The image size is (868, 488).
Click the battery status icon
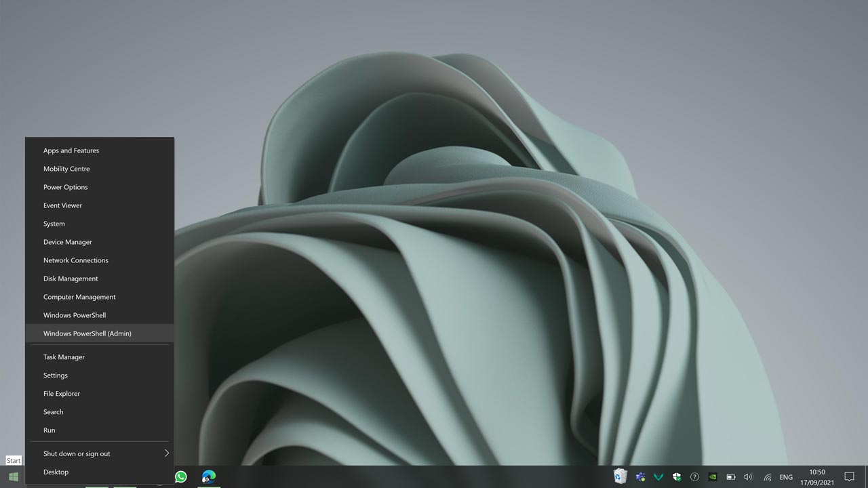click(x=731, y=476)
